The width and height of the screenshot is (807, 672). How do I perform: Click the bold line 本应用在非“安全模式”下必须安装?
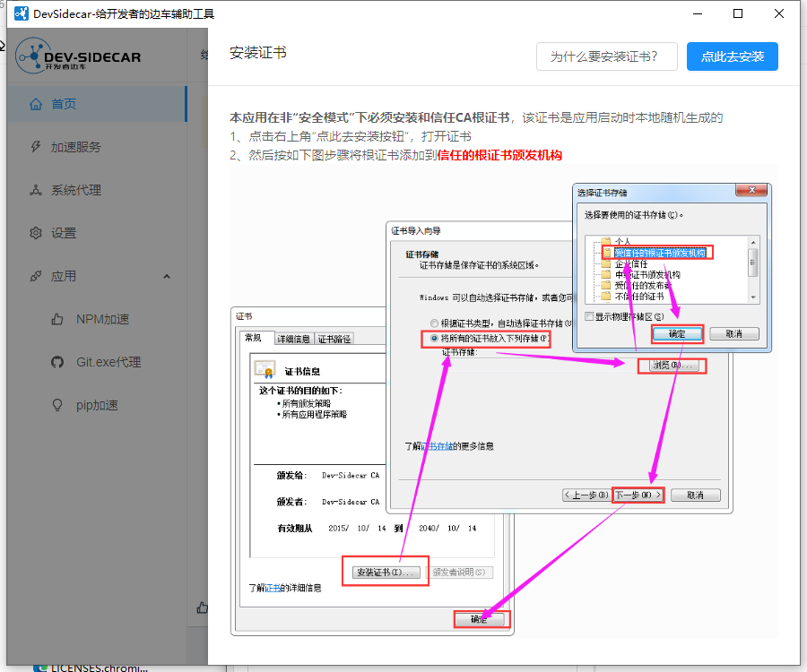[x=370, y=117]
